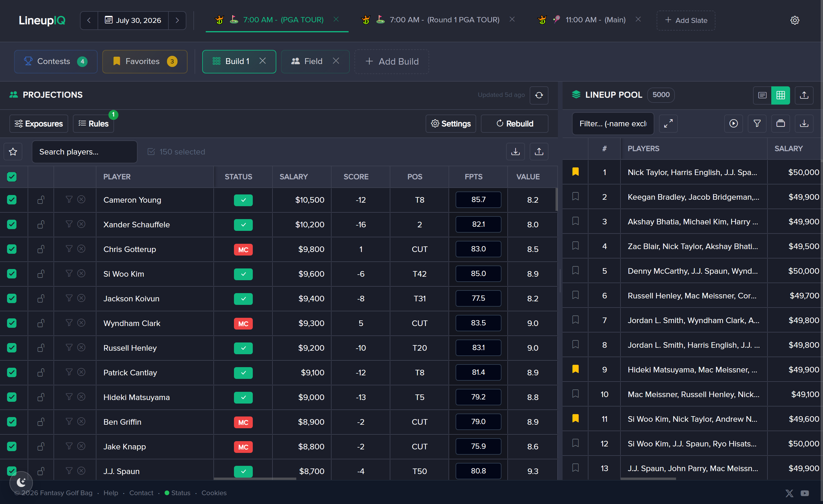Viewport: 823px width, 504px height.
Task: Open build Settings
Action: click(451, 123)
